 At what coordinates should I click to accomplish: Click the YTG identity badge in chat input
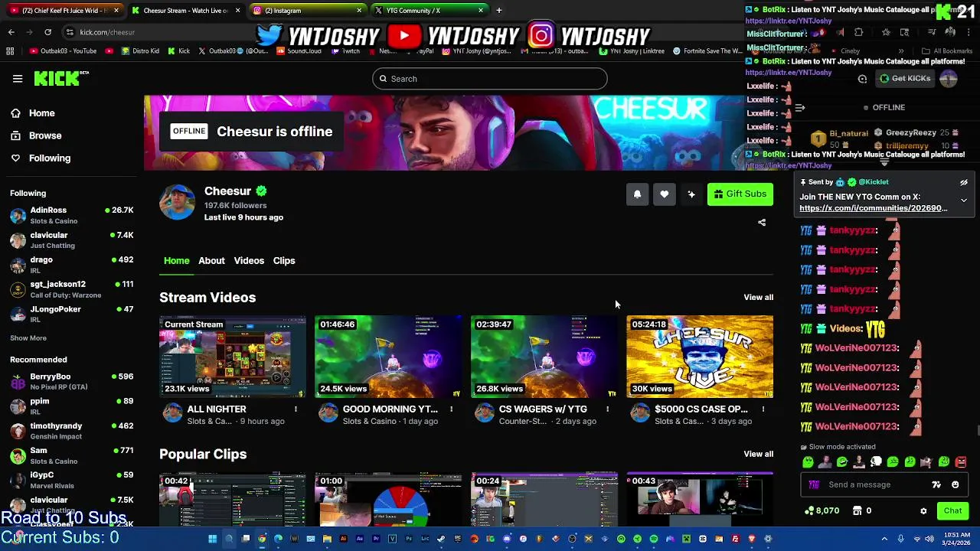coord(814,484)
